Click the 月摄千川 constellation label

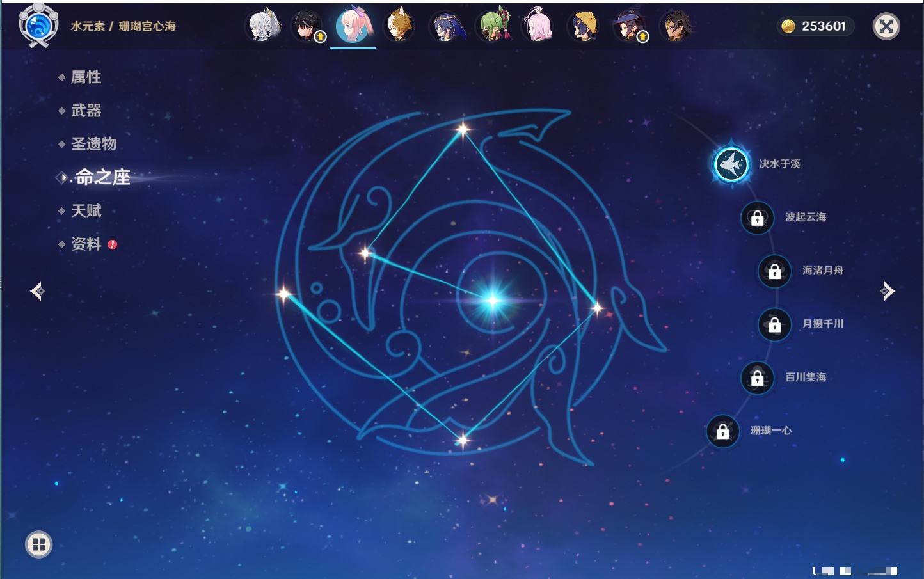point(823,324)
